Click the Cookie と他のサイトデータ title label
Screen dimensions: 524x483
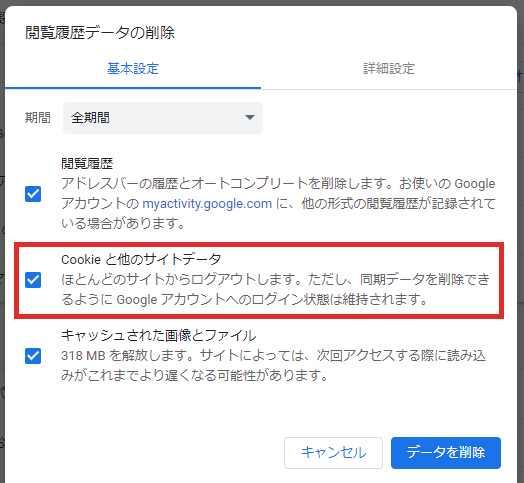click(x=141, y=259)
